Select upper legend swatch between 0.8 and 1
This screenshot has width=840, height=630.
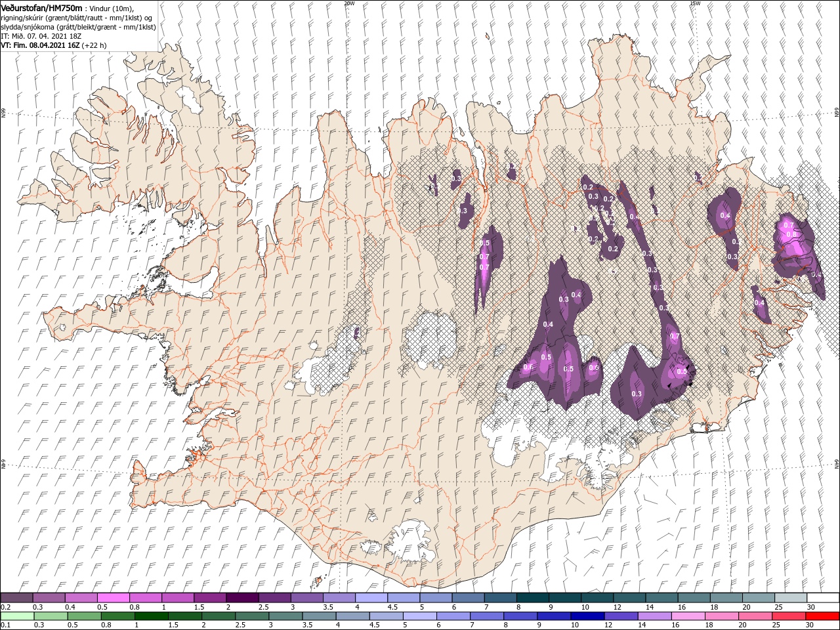146,598
